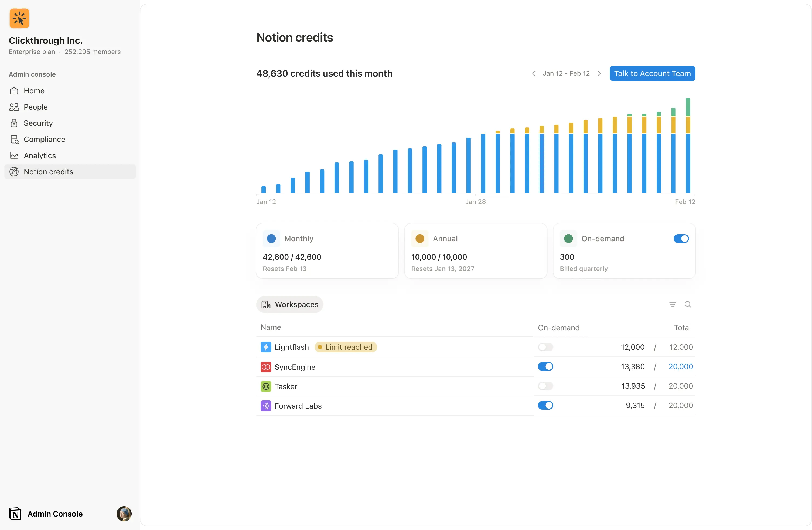Disable on-demand for Forward Labs workspace
The height and width of the screenshot is (530, 812).
545,405
